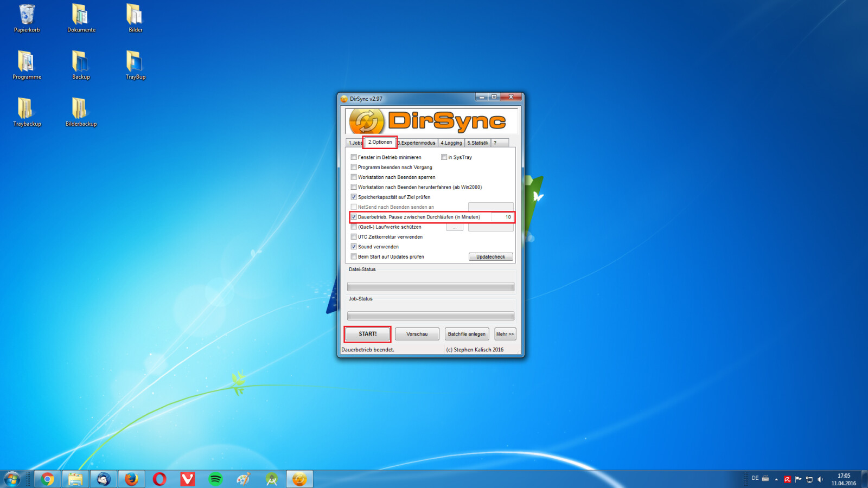Expand options with the Mehr >> button
The height and width of the screenshot is (488, 868).
click(505, 333)
